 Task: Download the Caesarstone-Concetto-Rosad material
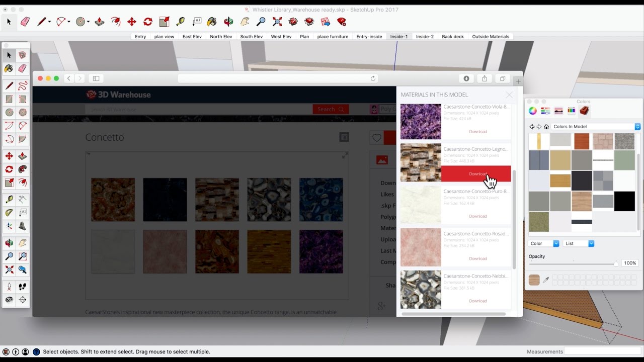477,258
